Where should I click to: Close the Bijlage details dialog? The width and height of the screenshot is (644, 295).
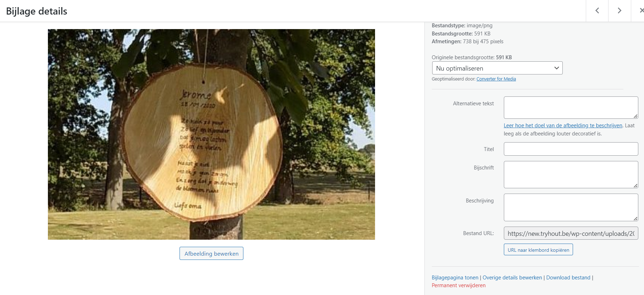tap(640, 11)
